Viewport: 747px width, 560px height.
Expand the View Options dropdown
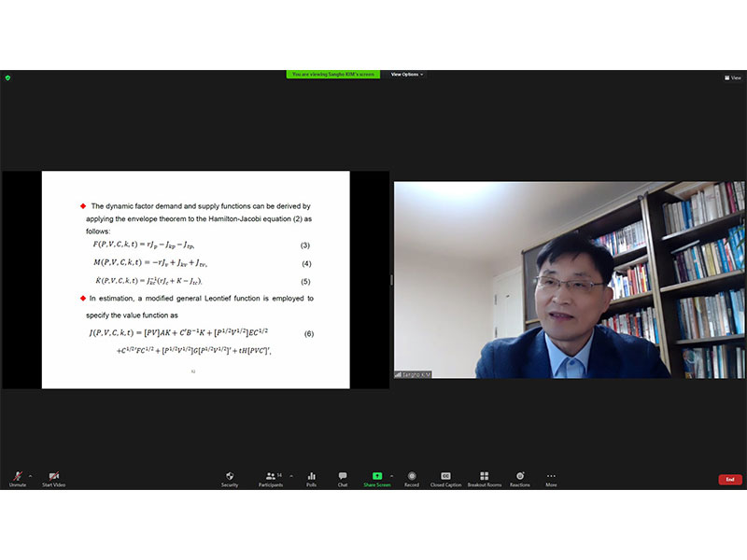point(406,75)
